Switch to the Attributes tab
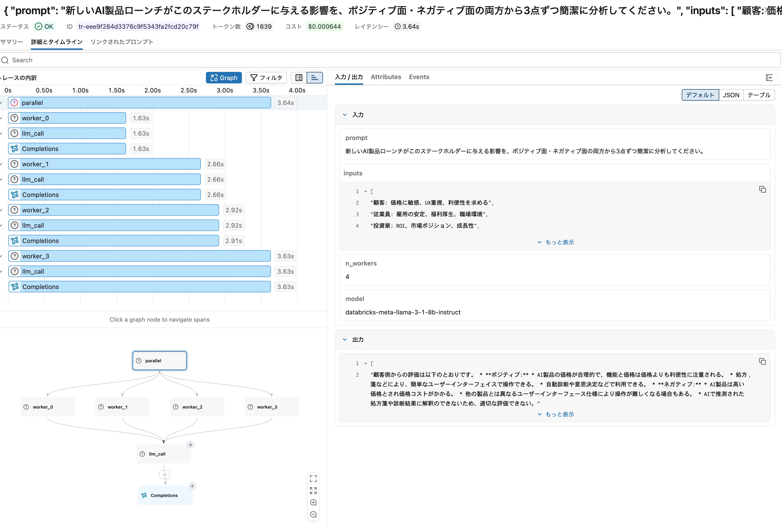 (x=386, y=77)
